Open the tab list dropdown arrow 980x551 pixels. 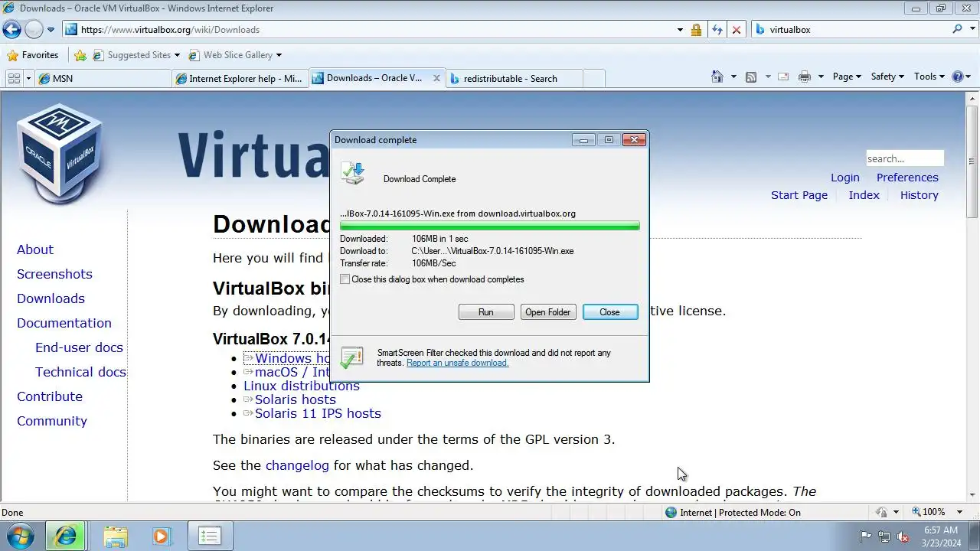pyautogui.click(x=28, y=78)
